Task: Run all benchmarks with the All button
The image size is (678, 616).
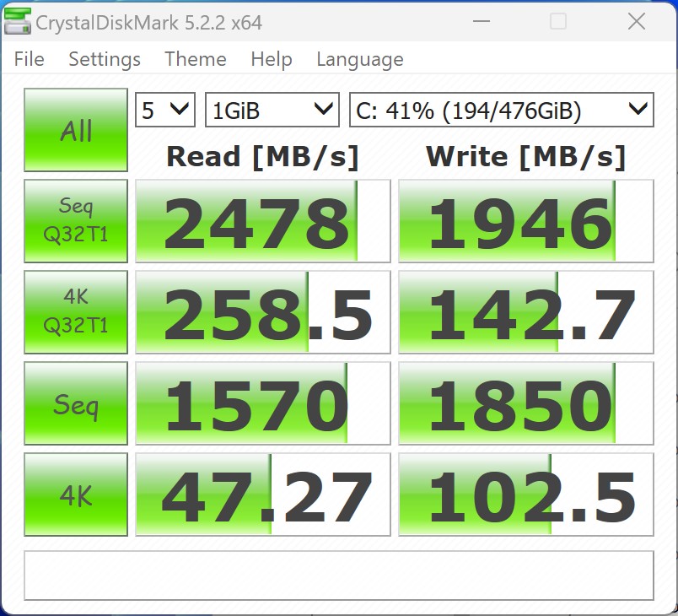Action: (x=76, y=131)
